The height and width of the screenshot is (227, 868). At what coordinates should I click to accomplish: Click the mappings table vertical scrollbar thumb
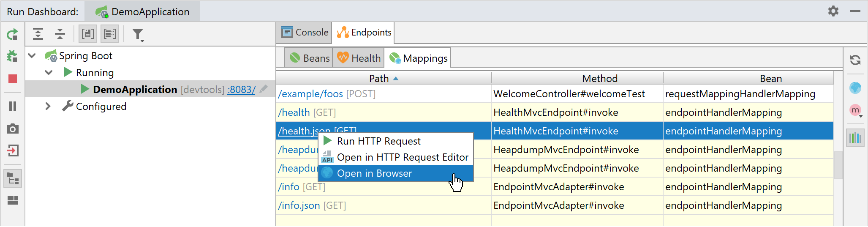pyautogui.click(x=838, y=165)
